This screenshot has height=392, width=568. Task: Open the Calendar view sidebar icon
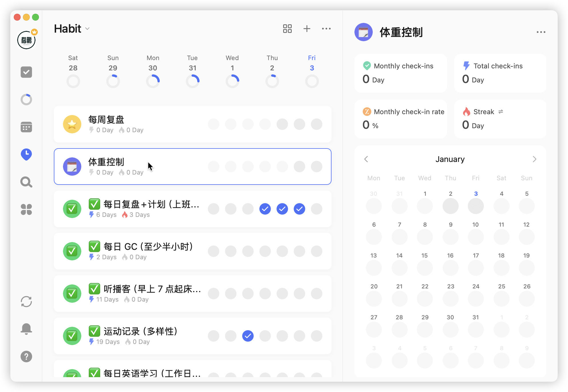coord(26,127)
